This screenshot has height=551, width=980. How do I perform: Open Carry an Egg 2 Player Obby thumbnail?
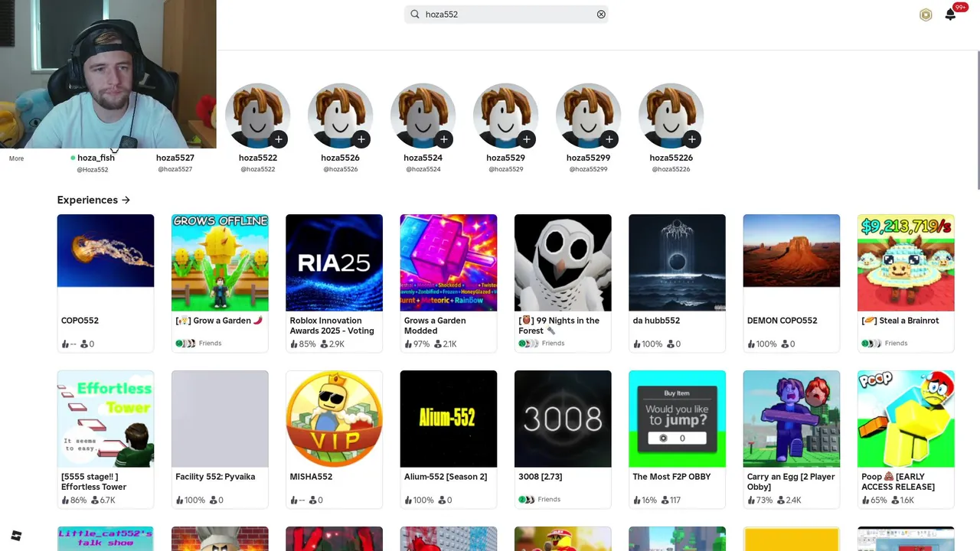point(792,419)
